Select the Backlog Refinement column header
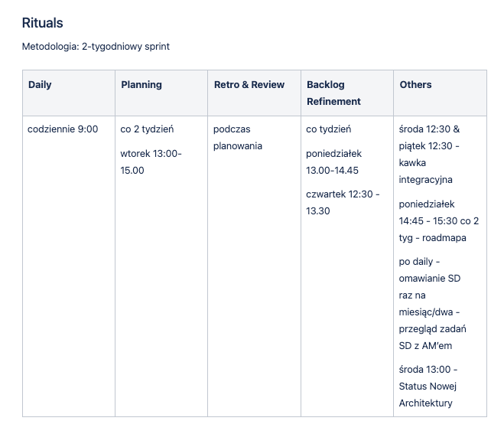Image resolution: width=504 pixels, height=434 pixels. tap(333, 93)
